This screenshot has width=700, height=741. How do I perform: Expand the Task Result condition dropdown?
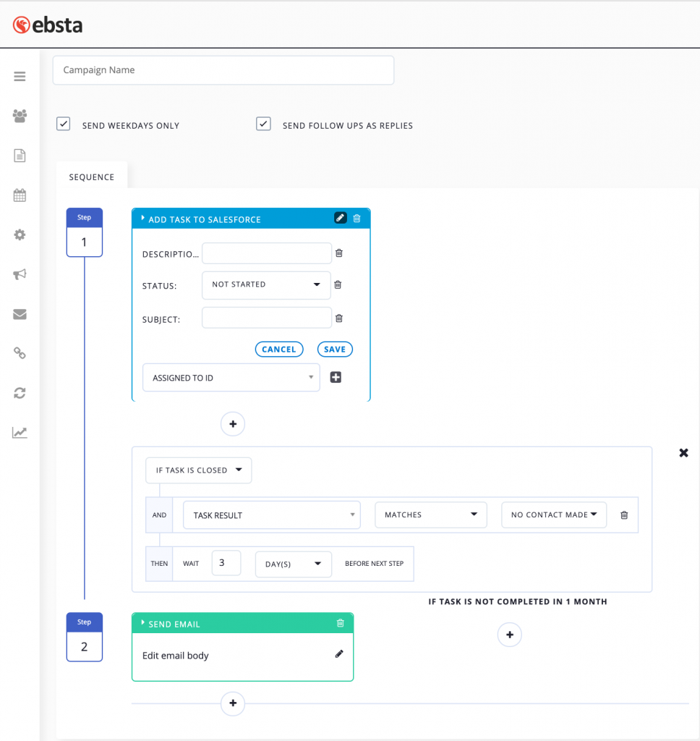coord(271,515)
